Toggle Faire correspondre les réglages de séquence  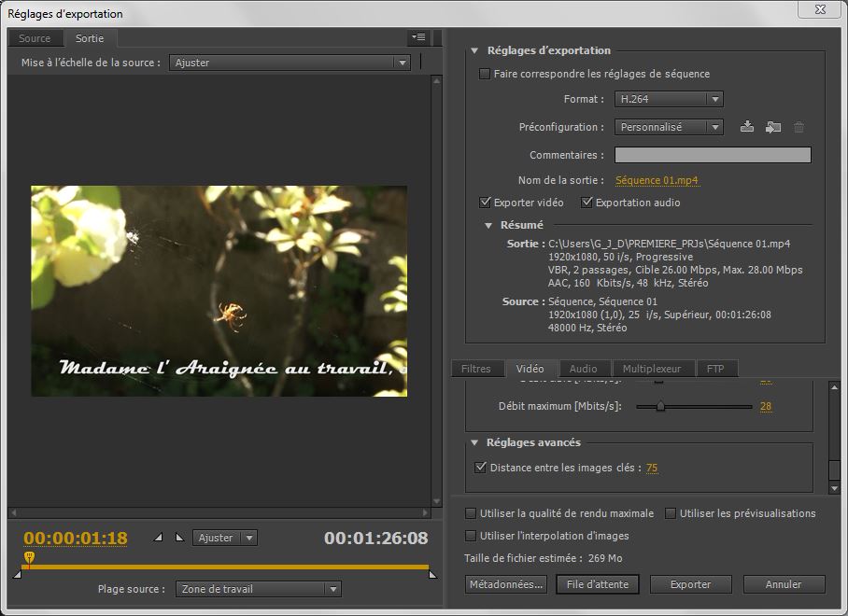pyautogui.click(x=485, y=74)
